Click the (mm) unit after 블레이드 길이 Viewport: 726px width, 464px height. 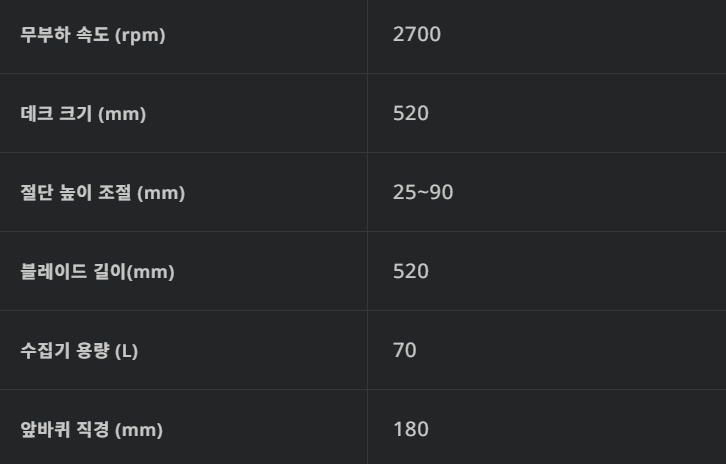[x=151, y=272]
